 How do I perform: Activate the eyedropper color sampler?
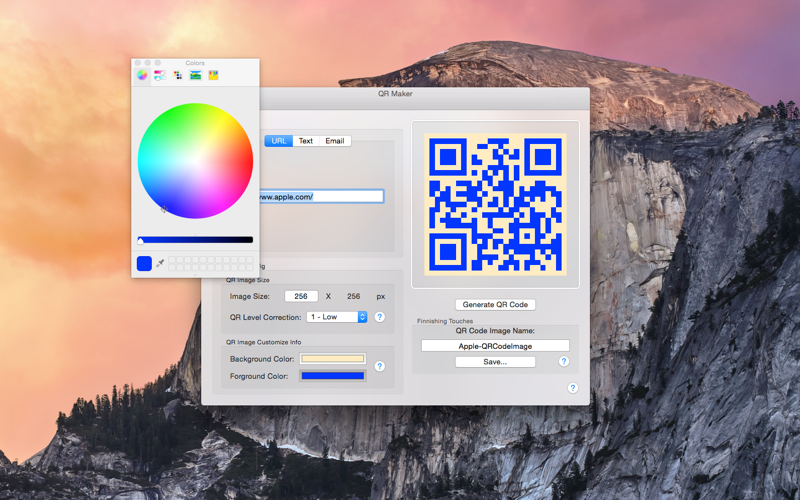[160, 263]
